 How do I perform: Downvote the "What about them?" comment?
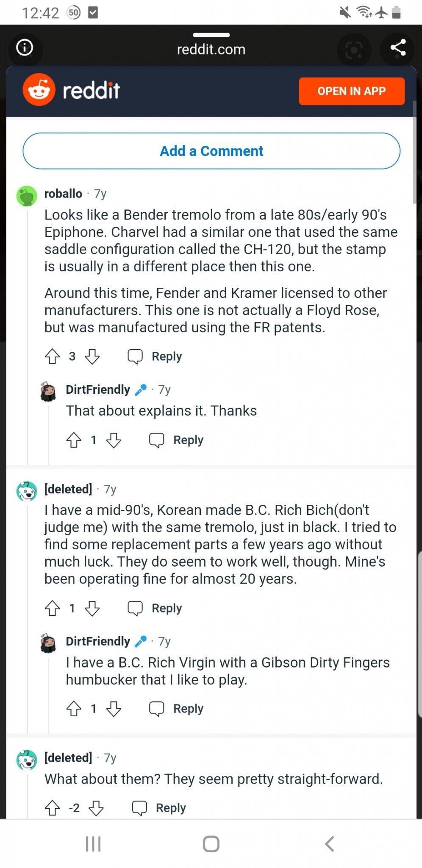(x=96, y=808)
